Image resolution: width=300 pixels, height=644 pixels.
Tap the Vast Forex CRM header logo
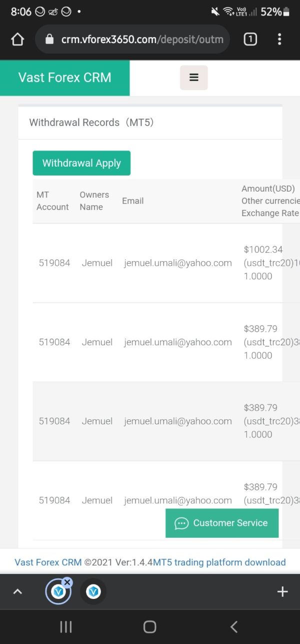click(64, 78)
